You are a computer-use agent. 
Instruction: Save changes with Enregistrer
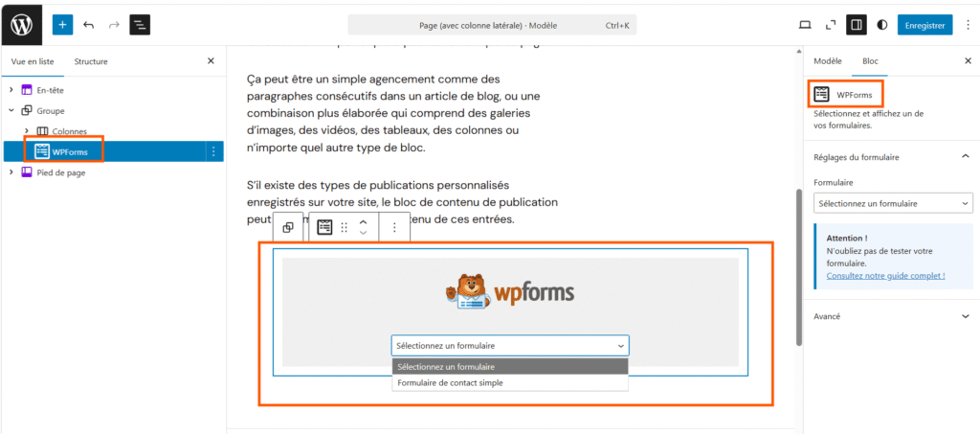click(925, 25)
